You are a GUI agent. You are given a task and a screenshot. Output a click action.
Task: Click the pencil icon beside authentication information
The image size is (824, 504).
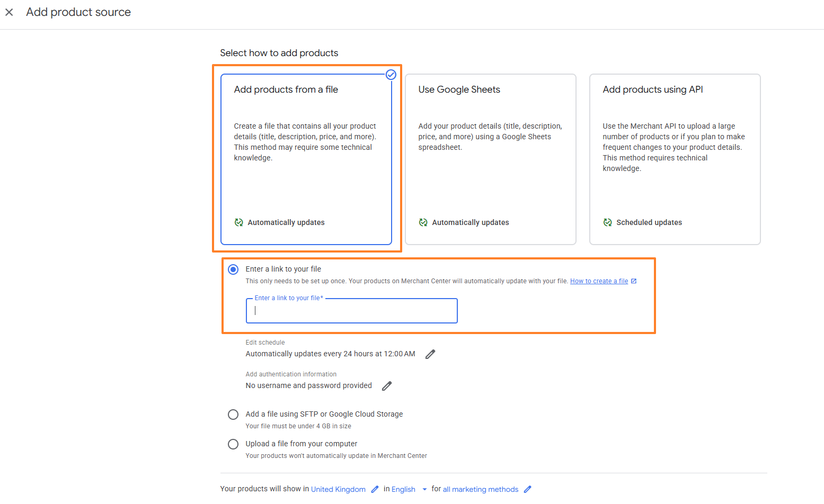387,386
